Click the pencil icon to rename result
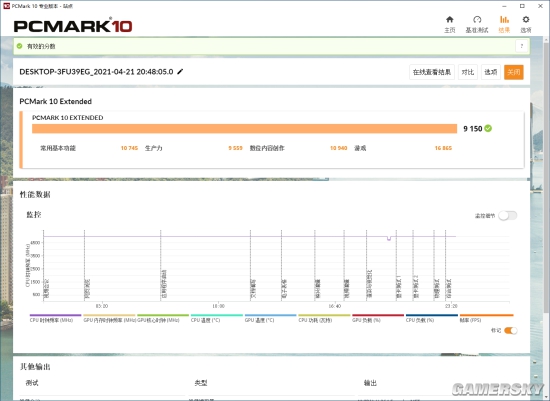The width and height of the screenshot is (550, 401). [x=180, y=72]
